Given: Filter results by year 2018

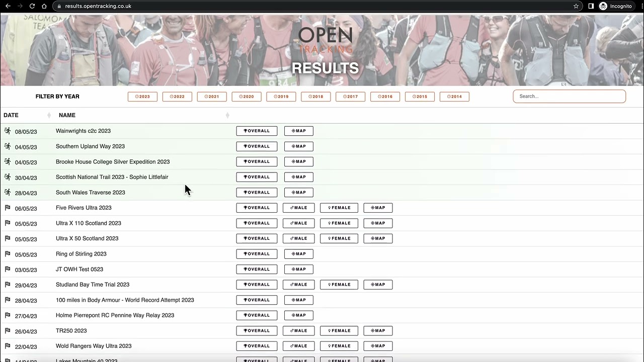Looking at the screenshot, I should click(x=316, y=97).
